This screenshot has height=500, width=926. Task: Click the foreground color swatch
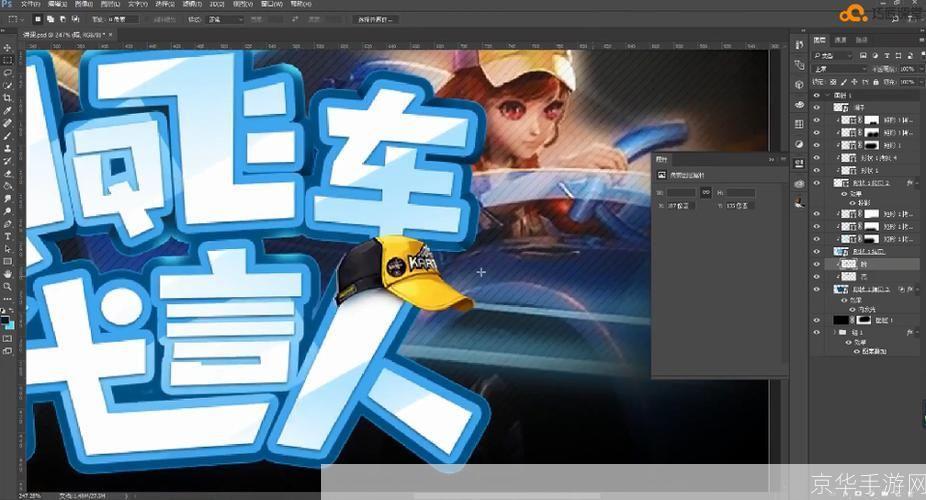(x=5, y=319)
